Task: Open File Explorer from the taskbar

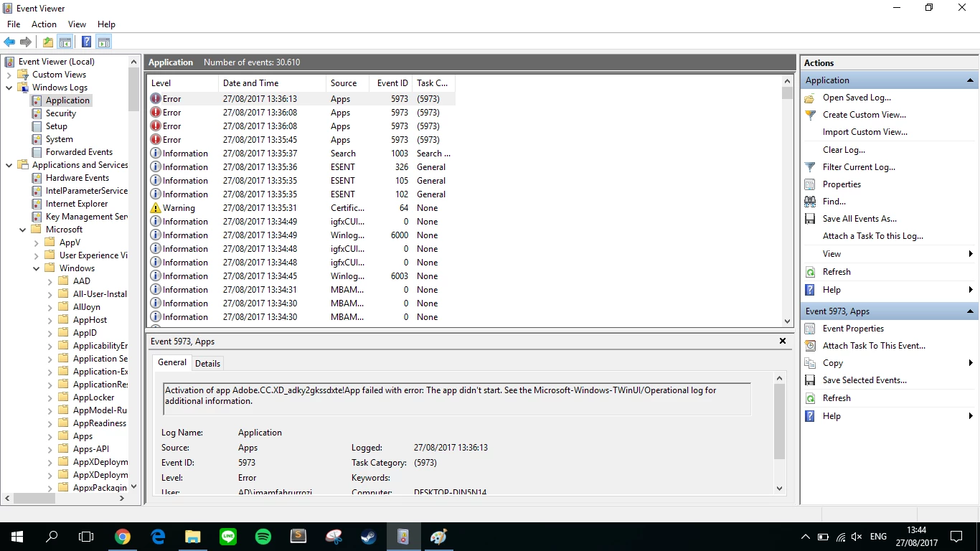Action: pos(193,536)
